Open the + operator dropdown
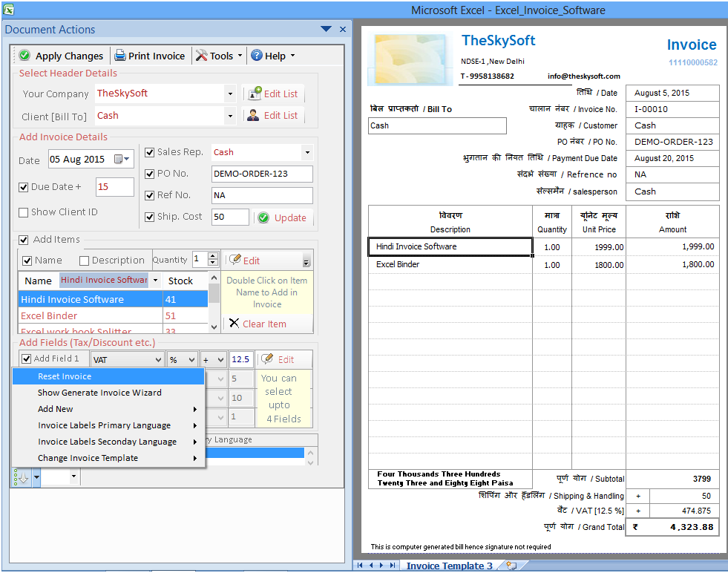 pos(221,360)
